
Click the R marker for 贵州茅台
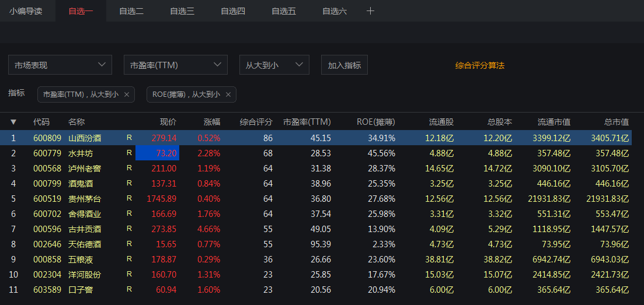click(x=130, y=199)
